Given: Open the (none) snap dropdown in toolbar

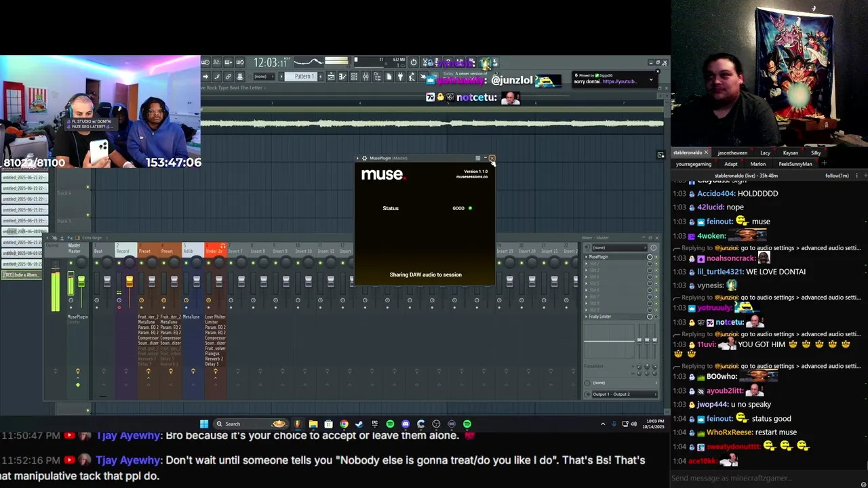Looking at the screenshot, I should pyautogui.click(x=264, y=77).
